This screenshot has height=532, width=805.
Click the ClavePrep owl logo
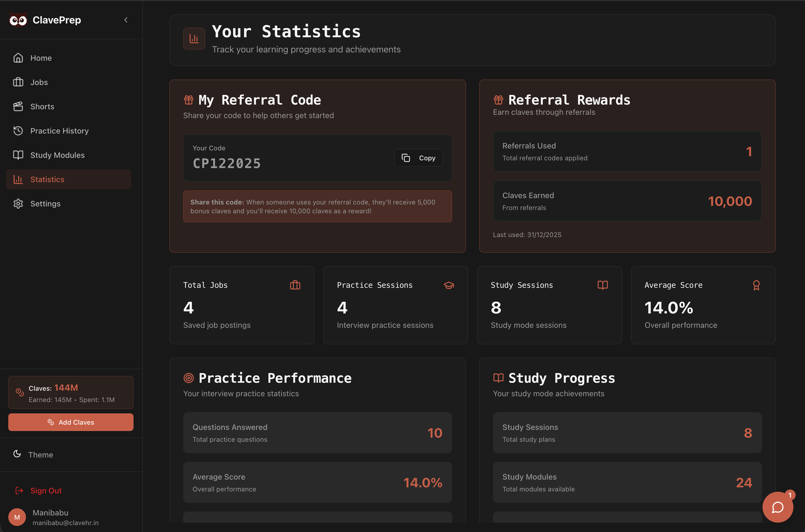[18, 20]
